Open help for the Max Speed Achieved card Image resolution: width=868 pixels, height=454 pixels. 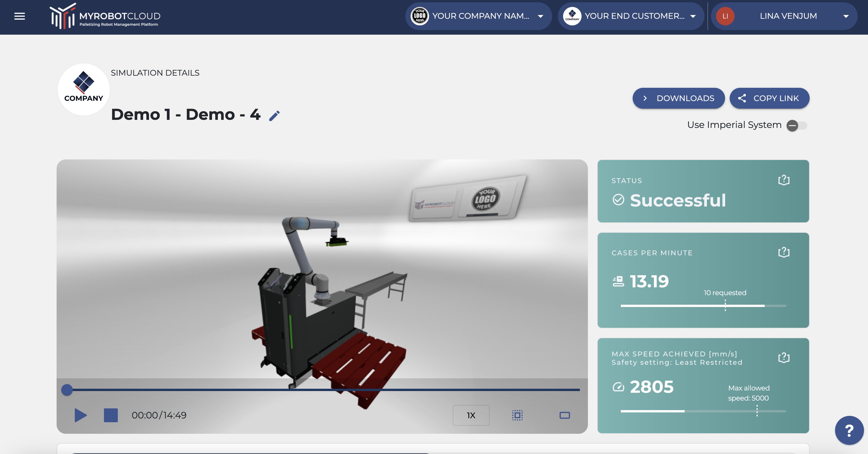point(784,358)
